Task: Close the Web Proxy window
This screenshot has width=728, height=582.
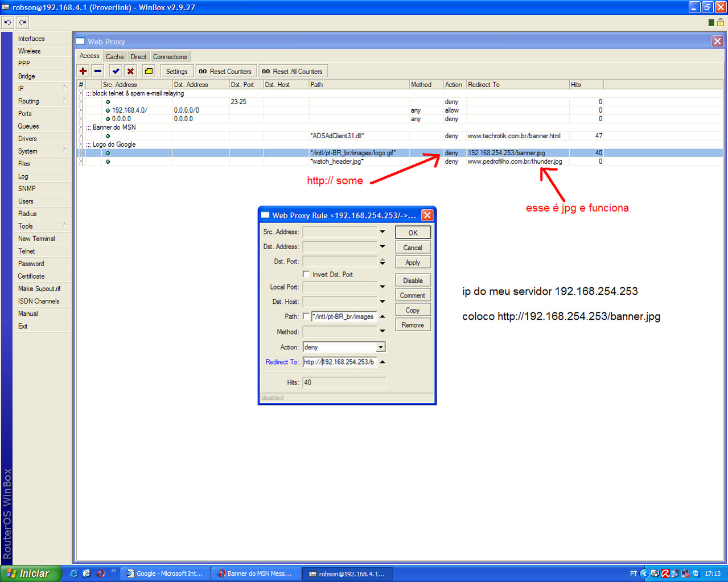Action: click(717, 41)
